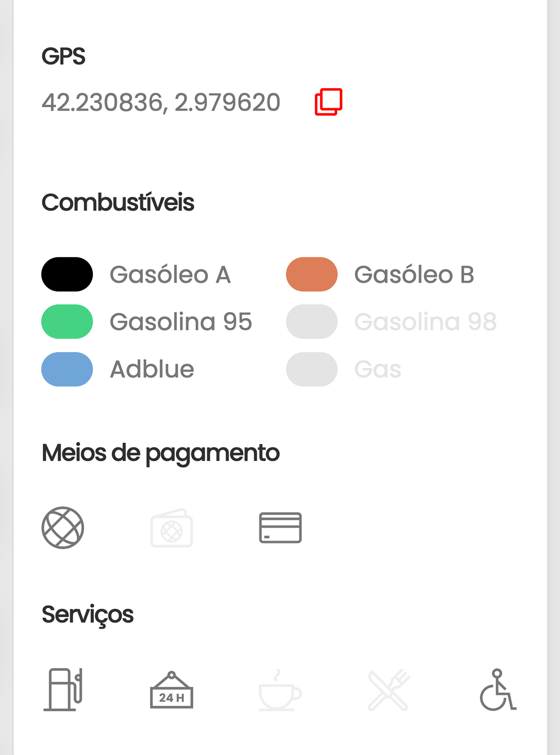Click the black Gasóleo A pill
Screen dimensions: 560x755
[67, 274]
